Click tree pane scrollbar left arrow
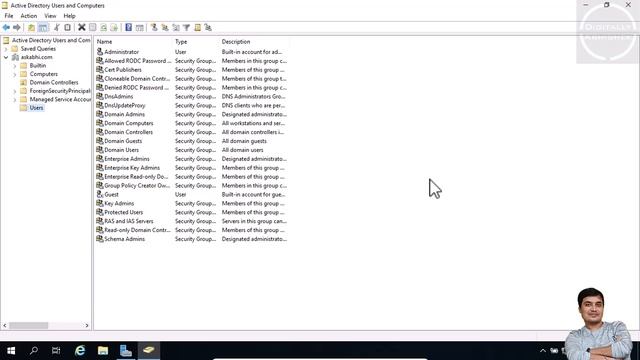The height and width of the screenshot is (360, 640). pos(5,325)
